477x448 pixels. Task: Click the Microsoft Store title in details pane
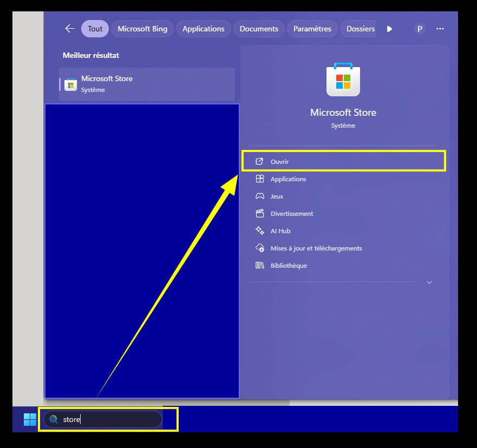(343, 113)
